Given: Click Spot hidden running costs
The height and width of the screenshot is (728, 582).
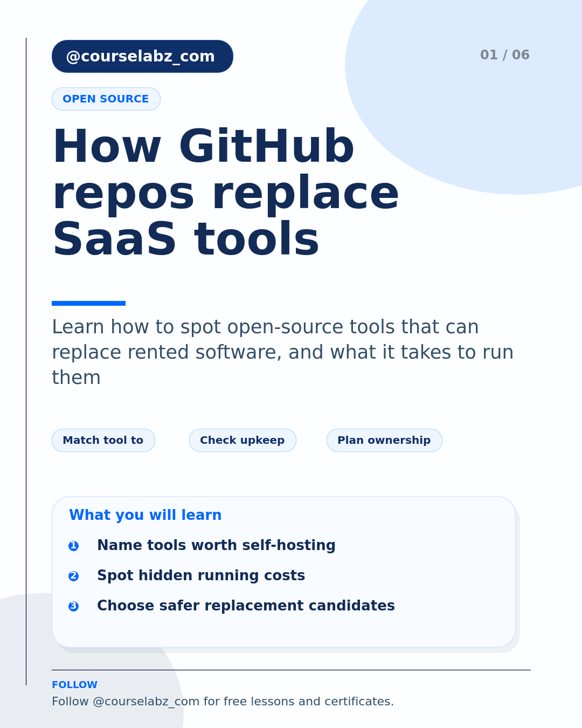Looking at the screenshot, I should pyautogui.click(x=201, y=576).
